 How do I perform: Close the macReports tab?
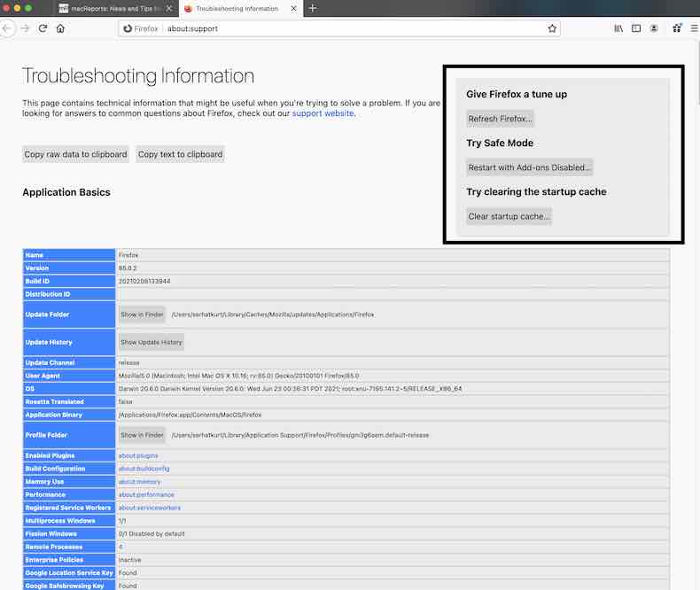point(169,9)
